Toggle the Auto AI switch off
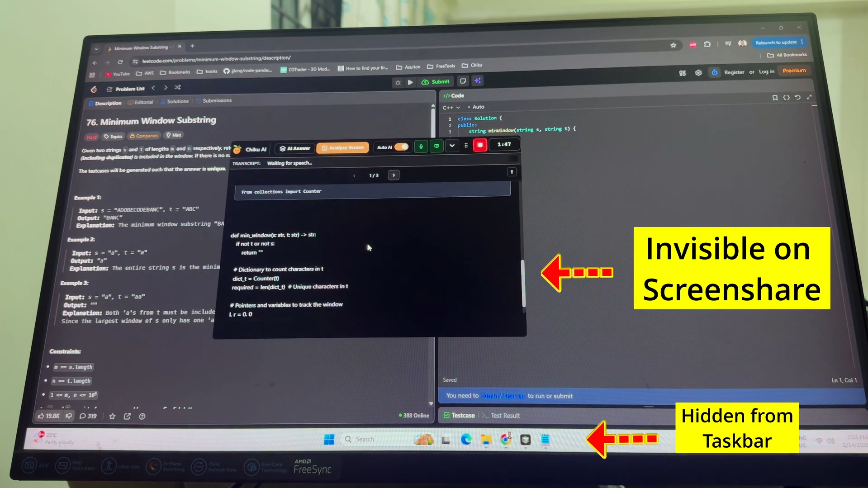868x488 pixels. [x=401, y=147]
